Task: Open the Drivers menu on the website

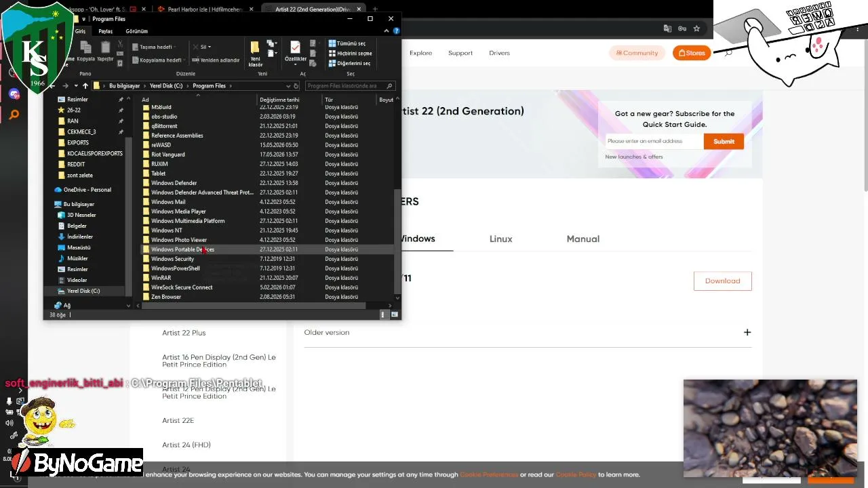Action: click(x=499, y=53)
